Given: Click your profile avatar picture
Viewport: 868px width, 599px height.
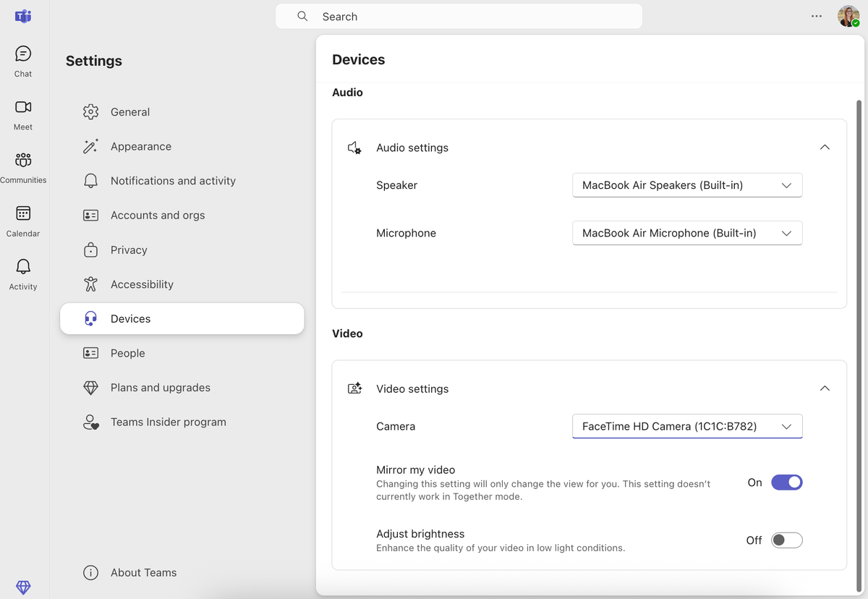Looking at the screenshot, I should (x=848, y=16).
